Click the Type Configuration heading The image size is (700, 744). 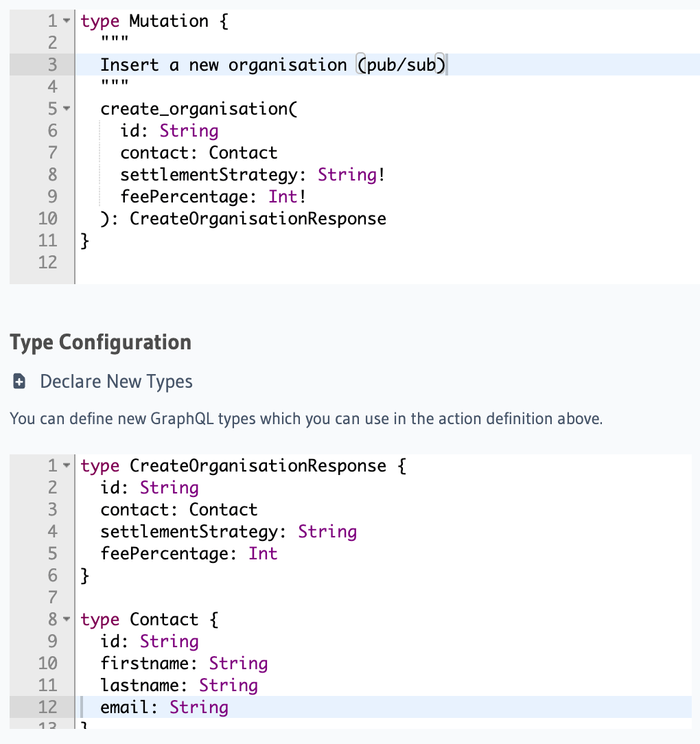click(x=100, y=342)
